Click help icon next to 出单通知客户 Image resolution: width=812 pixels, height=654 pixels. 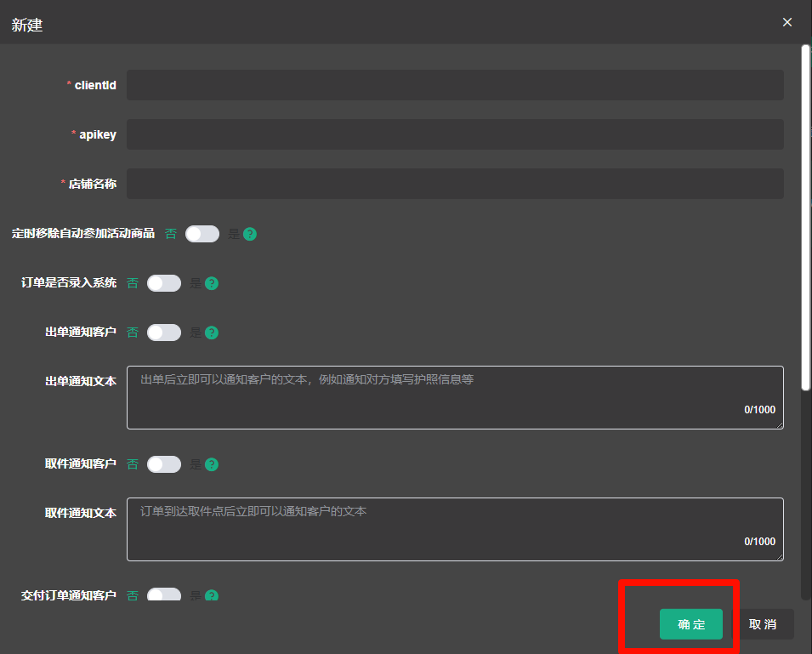click(x=212, y=333)
